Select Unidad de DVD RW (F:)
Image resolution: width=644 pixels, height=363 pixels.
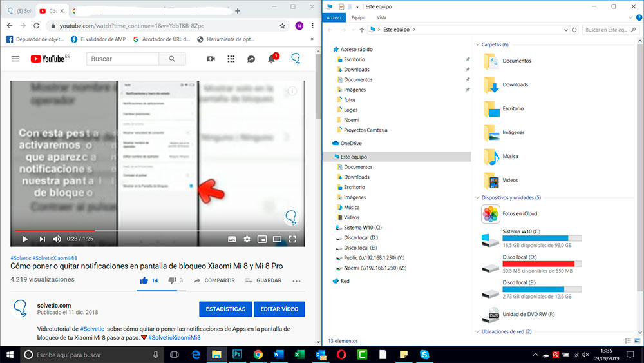pos(520,315)
